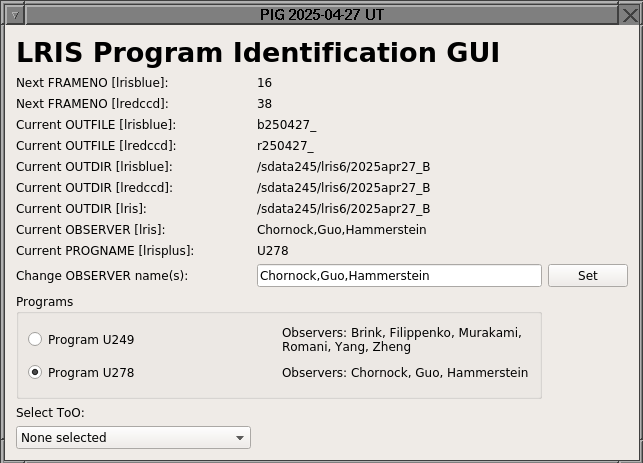The height and width of the screenshot is (463, 643).
Task: Click the lredccd OUTFILE value r250427_
Action: (285, 146)
